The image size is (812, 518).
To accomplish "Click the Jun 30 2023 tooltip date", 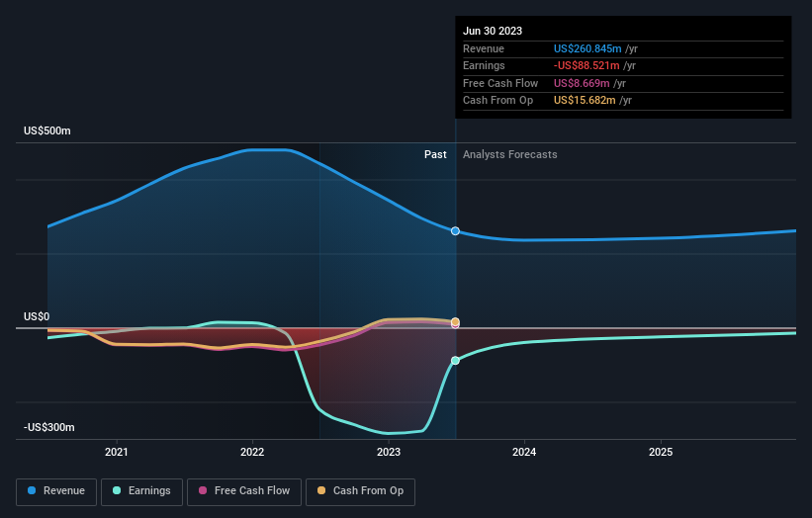I will pyautogui.click(x=493, y=31).
